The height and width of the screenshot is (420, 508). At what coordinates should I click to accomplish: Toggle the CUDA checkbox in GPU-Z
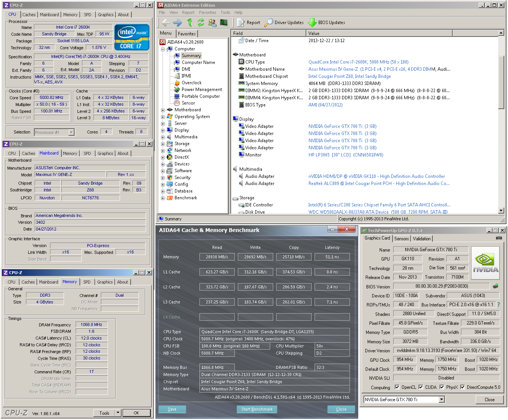[421, 387]
